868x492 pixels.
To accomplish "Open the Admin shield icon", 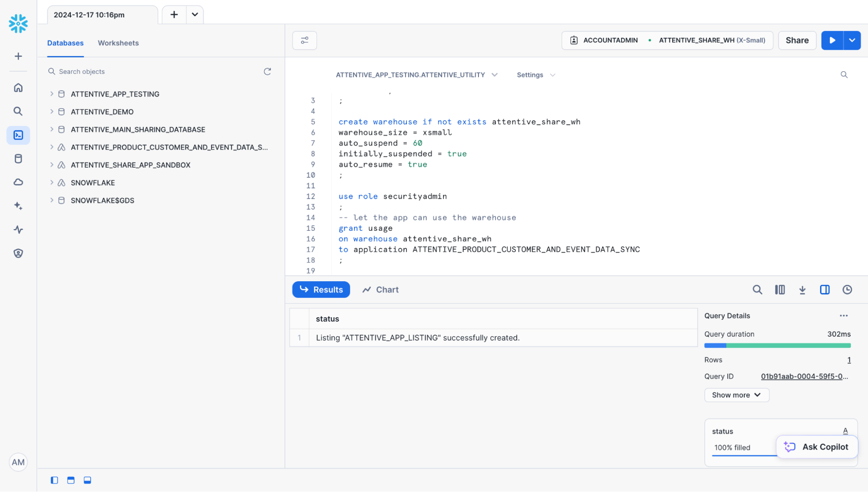I will coord(18,253).
